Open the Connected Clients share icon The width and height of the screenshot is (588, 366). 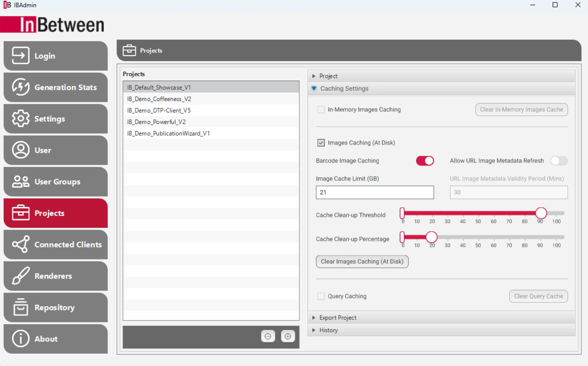[x=21, y=244]
